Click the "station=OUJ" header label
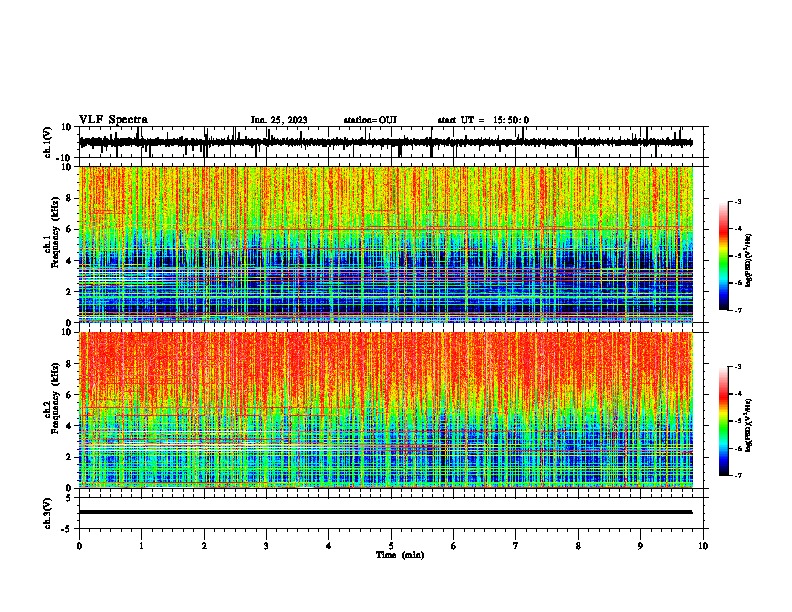The image size is (792, 612). click(x=370, y=120)
